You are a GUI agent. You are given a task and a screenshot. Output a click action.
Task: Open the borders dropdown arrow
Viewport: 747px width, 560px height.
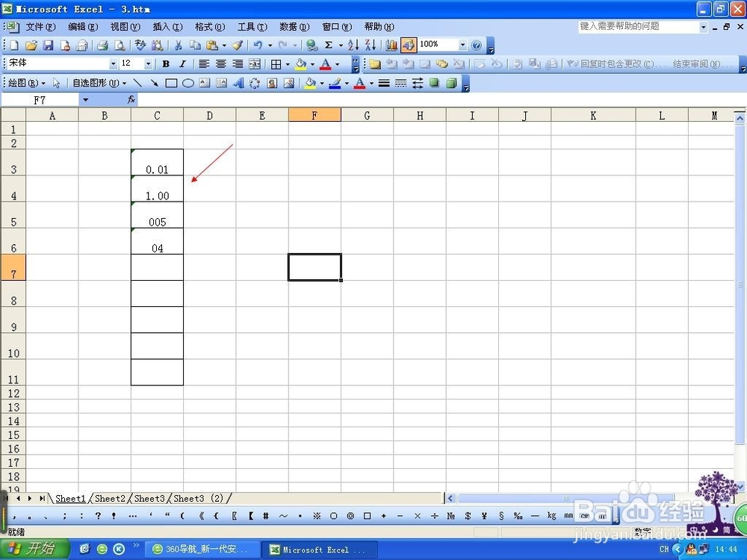click(288, 63)
